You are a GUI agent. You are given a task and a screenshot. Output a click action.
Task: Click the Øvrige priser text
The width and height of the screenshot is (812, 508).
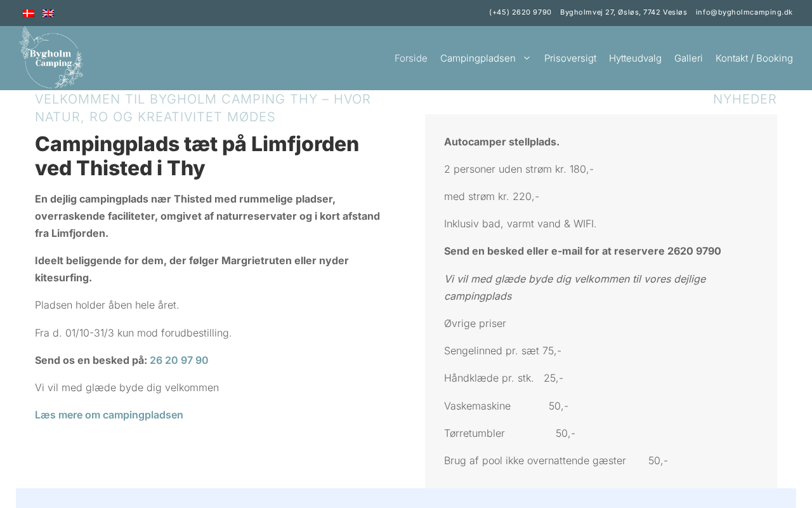475,324
